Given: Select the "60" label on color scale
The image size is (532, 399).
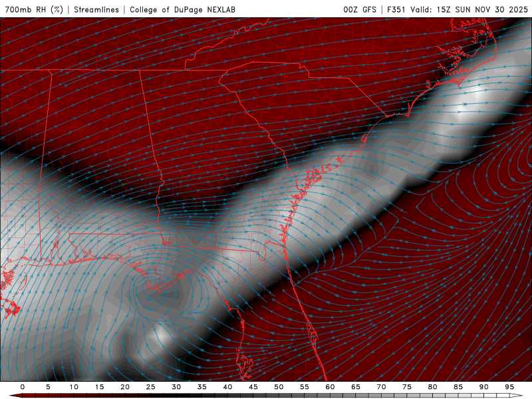Looking at the screenshot, I should click(x=330, y=387).
